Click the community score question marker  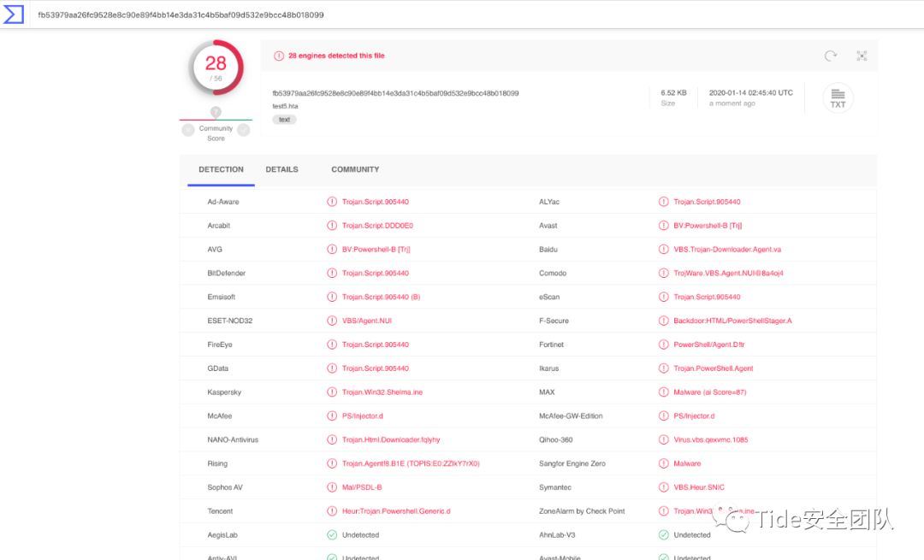tap(216, 112)
